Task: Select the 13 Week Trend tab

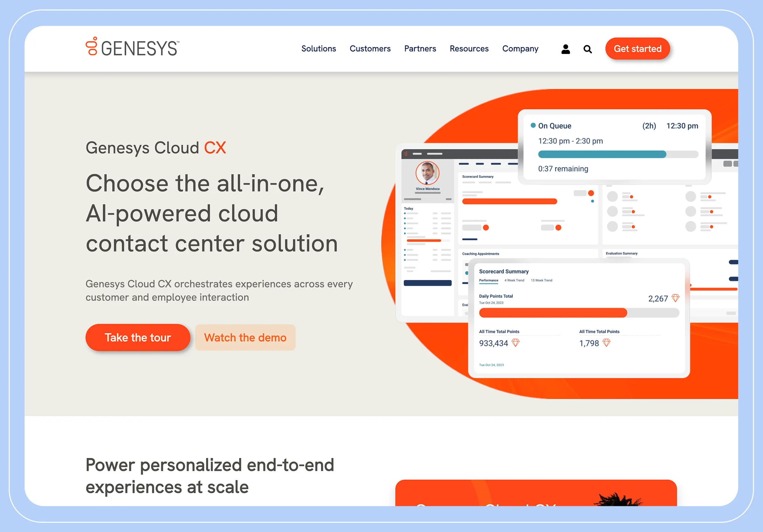Action: [541, 280]
